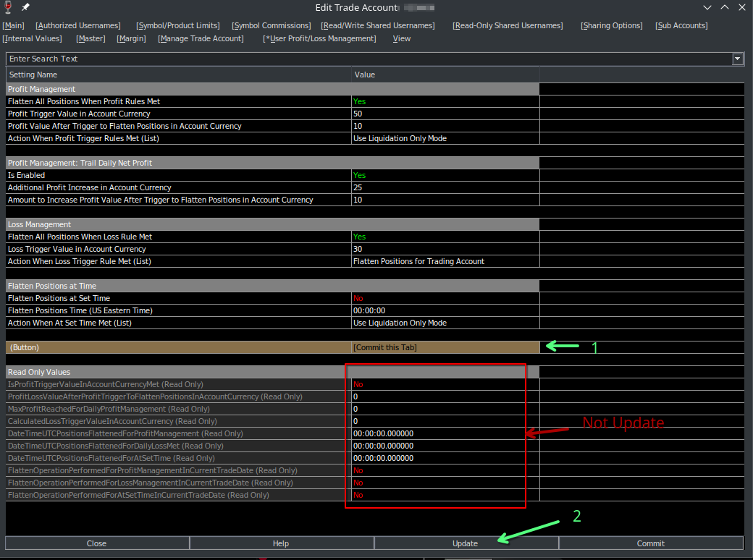Open Action When At Set Time Met list
The image size is (753, 560).
400,323
